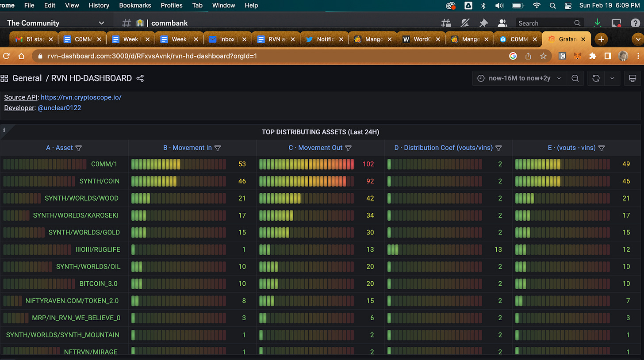644x360 pixels.
Task: Cycle the dashboard view mode
Action: 632,78
